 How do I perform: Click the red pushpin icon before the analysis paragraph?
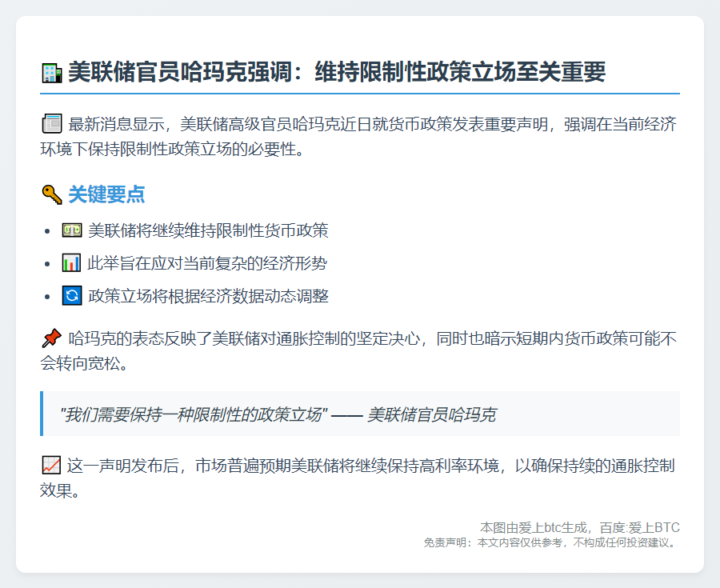tap(51, 338)
